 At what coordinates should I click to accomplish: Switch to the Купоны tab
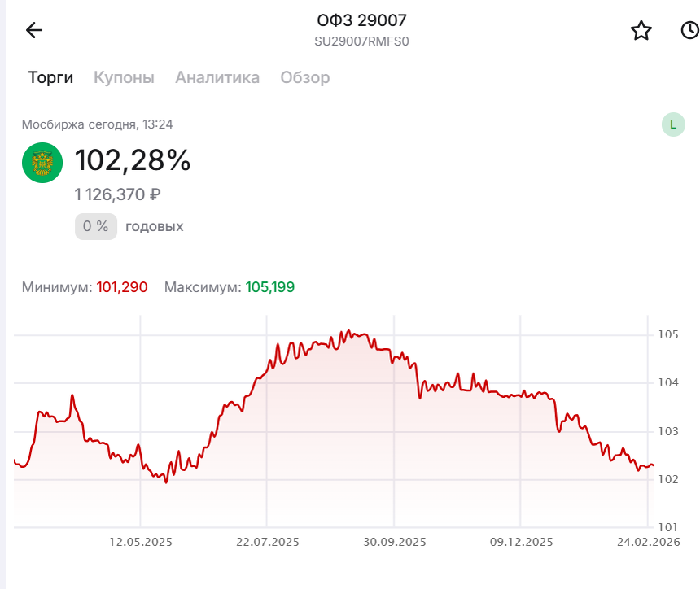(x=124, y=78)
